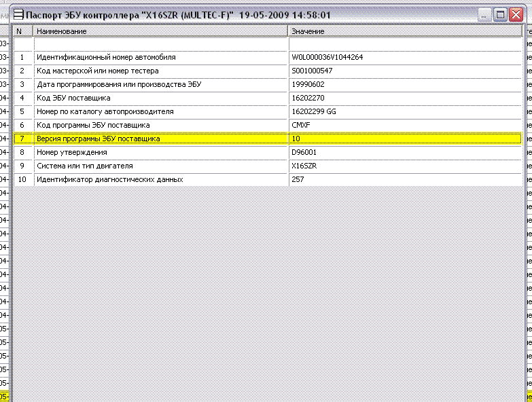Click the window system menu icon
This screenshot has width=532, height=402.
click(18, 15)
